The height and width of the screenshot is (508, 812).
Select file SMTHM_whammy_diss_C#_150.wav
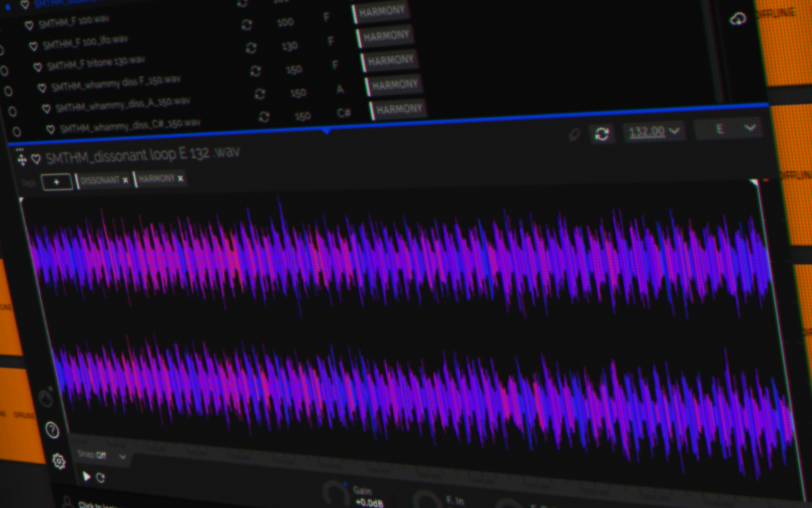click(x=130, y=125)
